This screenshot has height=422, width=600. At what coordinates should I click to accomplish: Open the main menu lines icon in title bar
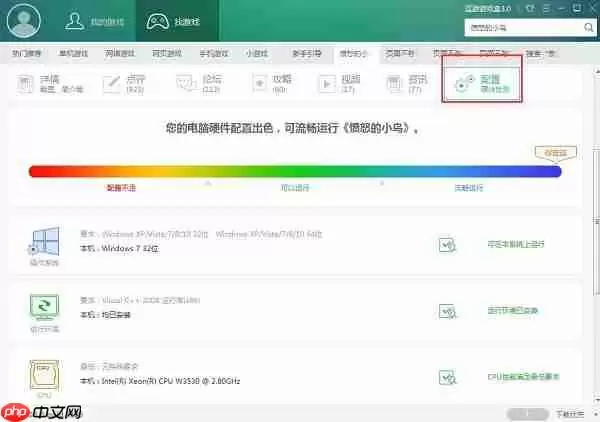tap(547, 8)
